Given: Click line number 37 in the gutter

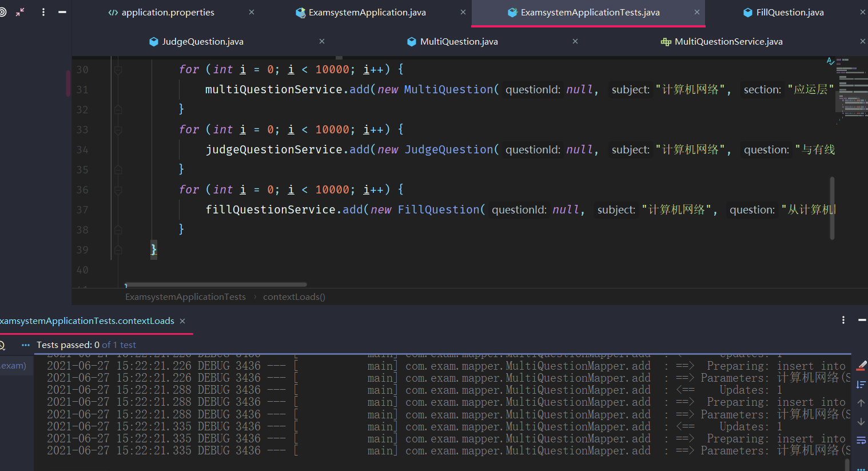Looking at the screenshot, I should (82, 210).
